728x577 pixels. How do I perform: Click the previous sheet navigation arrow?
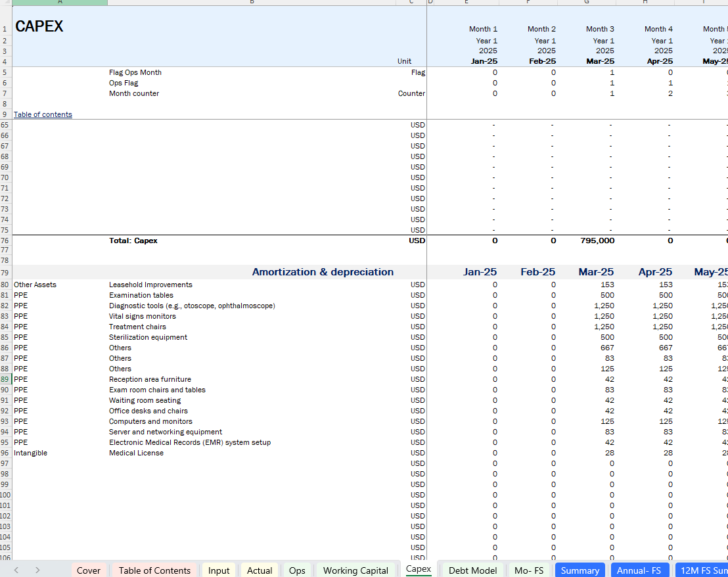[16, 570]
